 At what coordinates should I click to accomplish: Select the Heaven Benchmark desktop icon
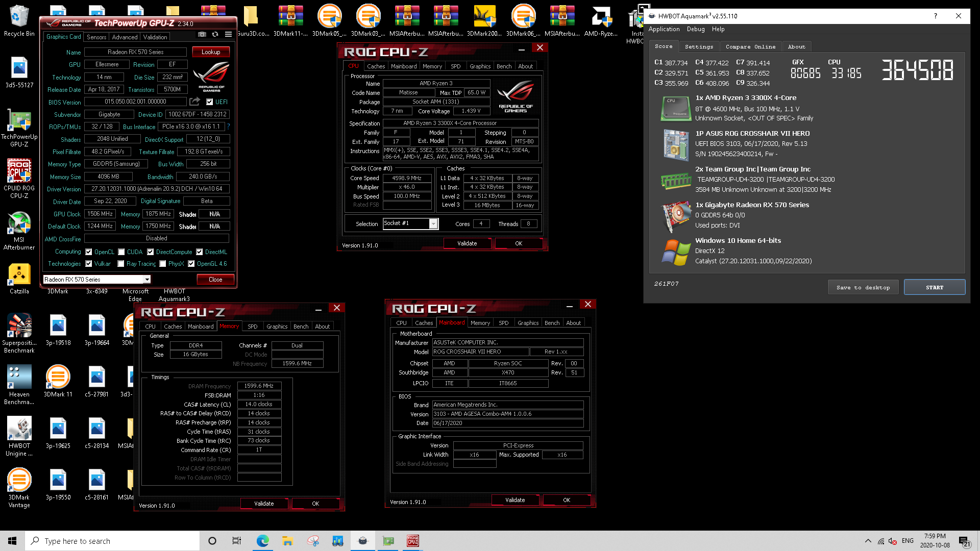(x=19, y=385)
